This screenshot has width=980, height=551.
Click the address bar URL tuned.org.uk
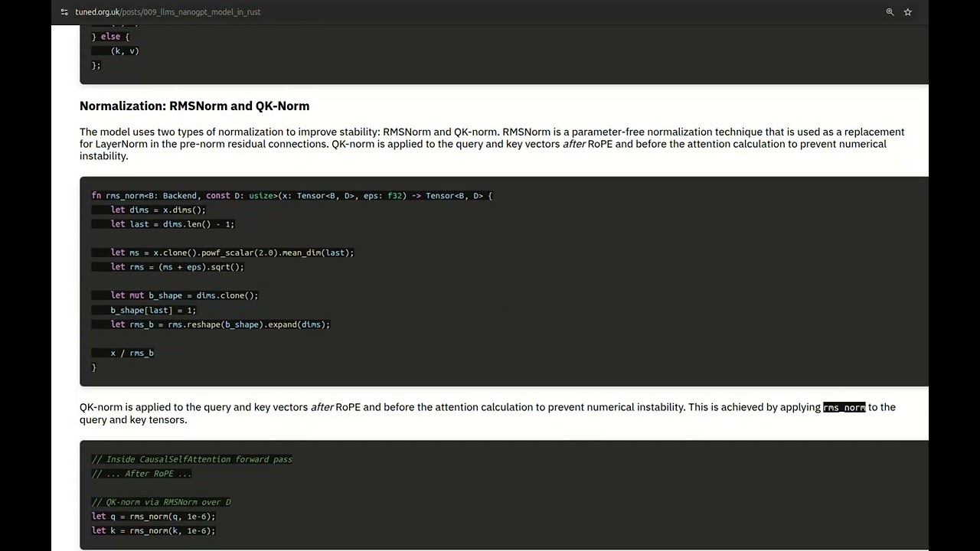tap(168, 12)
